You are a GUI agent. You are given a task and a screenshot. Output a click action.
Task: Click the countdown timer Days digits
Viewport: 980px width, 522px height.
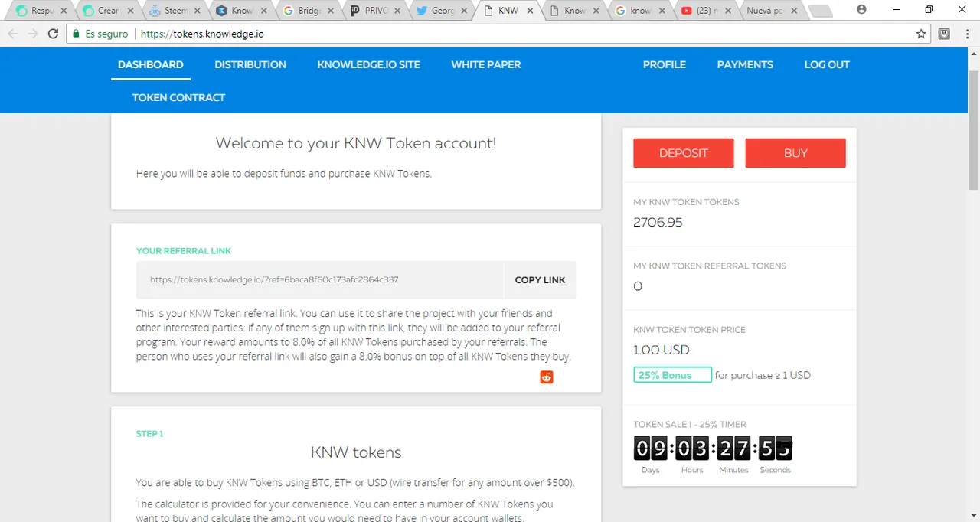(650, 448)
